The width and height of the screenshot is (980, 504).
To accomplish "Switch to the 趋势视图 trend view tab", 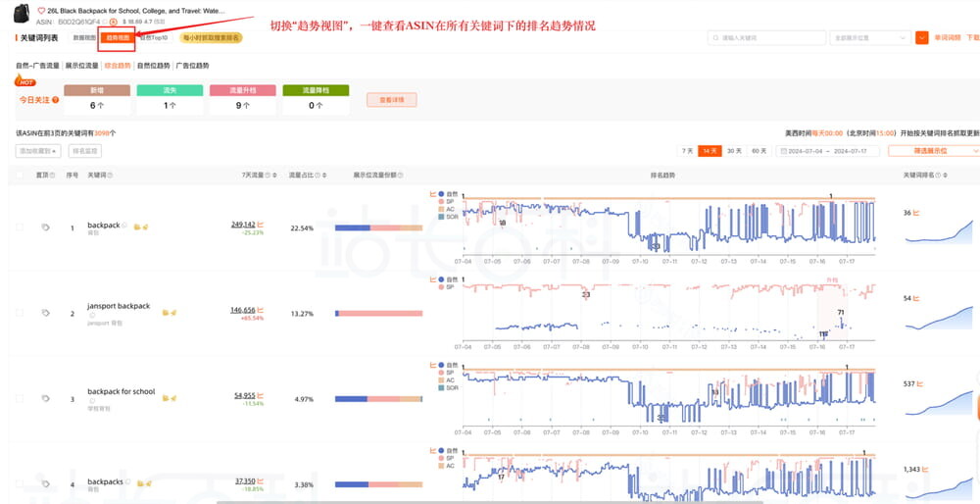I will (x=117, y=38).
